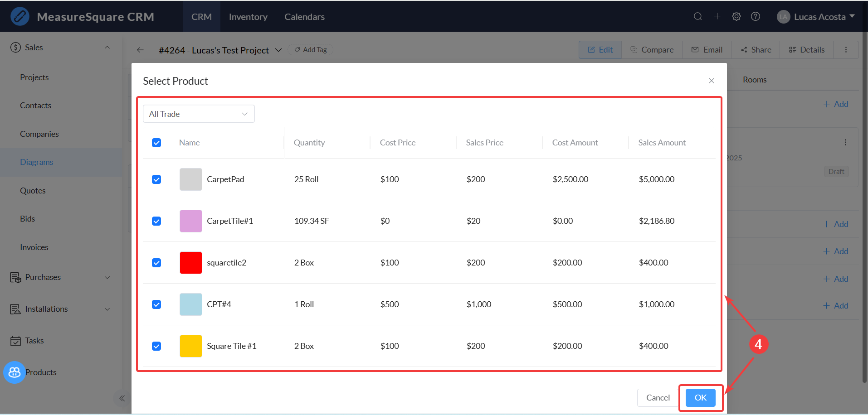This screenshot has width=868, height=415.
Task: Switch to the CRM tab
Action: coord(201,16)
